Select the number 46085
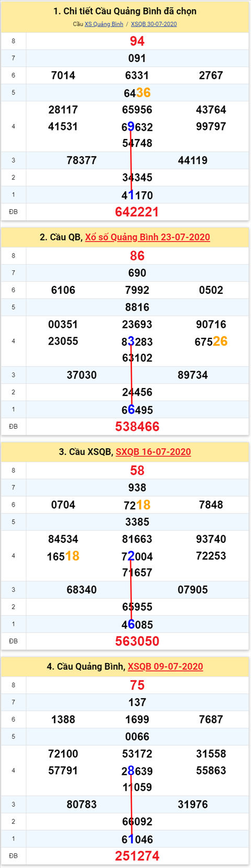This screenshot has width=251, height=868. (x=137, y=624)
